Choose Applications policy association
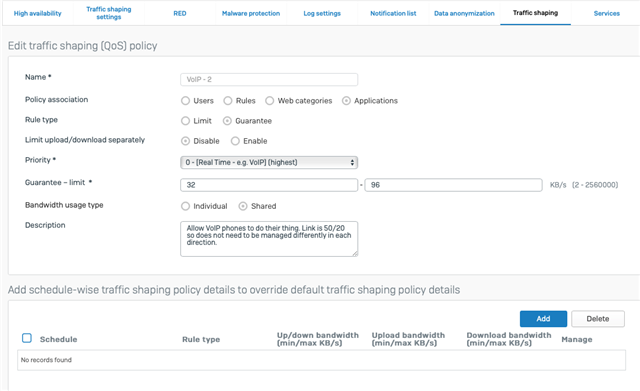The width and height of the screenshot is (640, 391). click(346, 101)
